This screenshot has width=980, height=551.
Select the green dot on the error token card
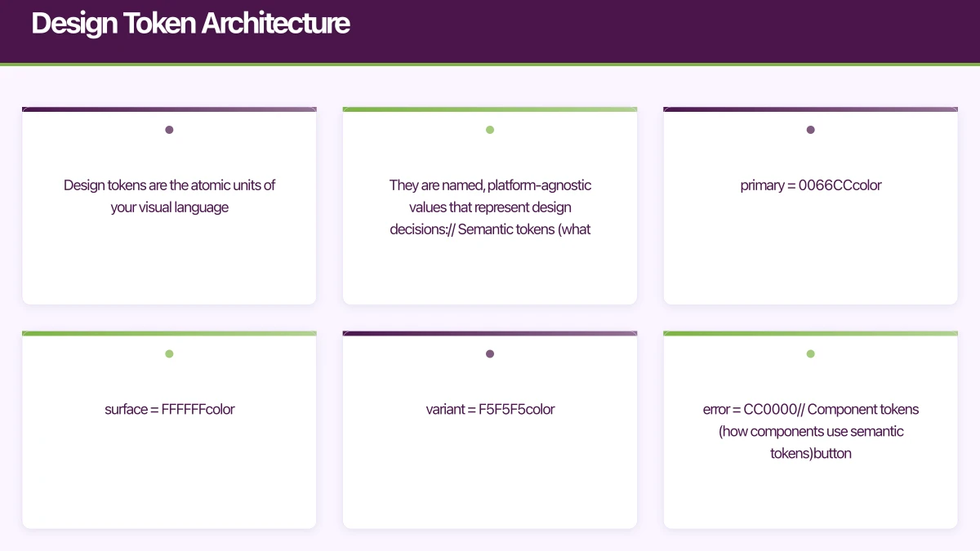[810, 353]
